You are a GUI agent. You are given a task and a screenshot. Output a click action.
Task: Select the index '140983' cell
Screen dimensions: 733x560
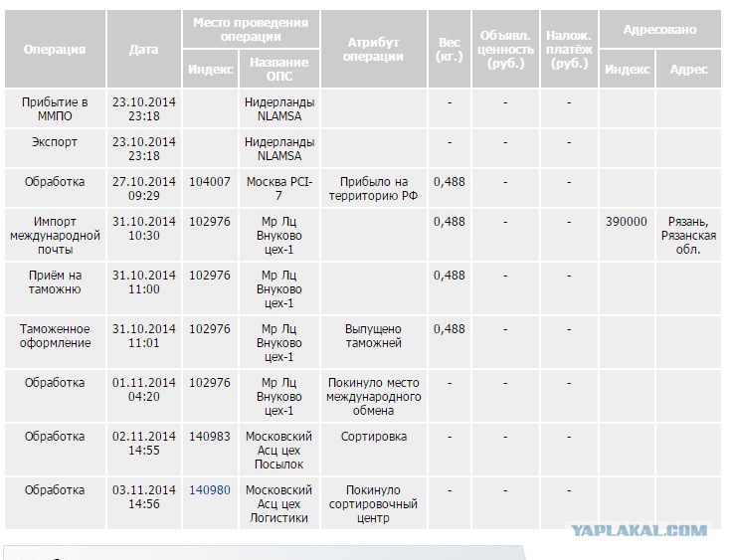coord(210,451)
